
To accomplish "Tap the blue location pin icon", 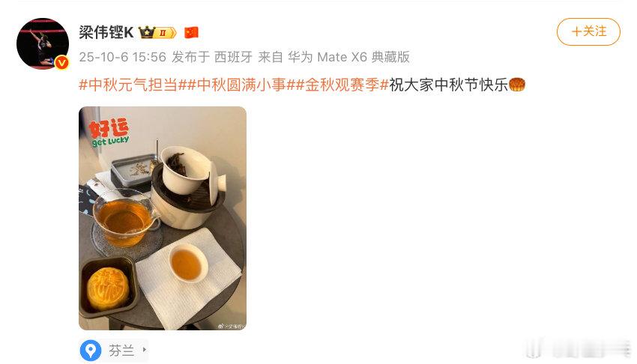I will tap(91, 351).
